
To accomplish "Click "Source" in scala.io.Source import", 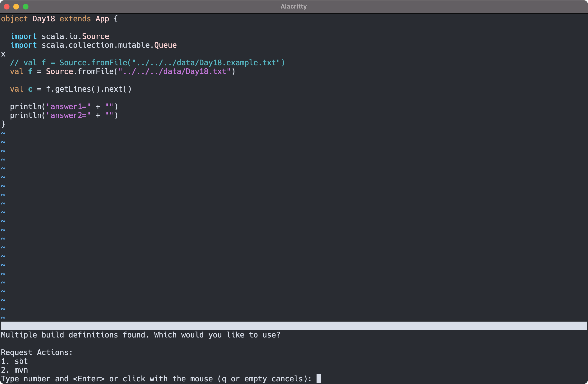I will [95, 36].
